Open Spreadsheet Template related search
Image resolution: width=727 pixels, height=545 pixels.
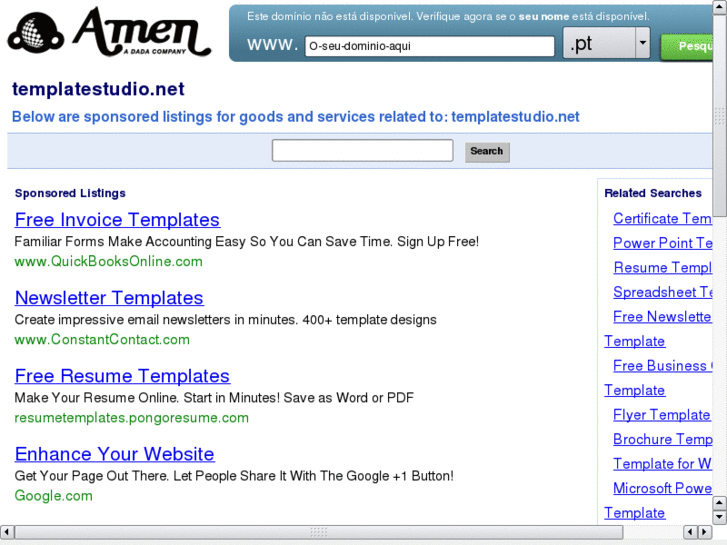tap(662, 292)
